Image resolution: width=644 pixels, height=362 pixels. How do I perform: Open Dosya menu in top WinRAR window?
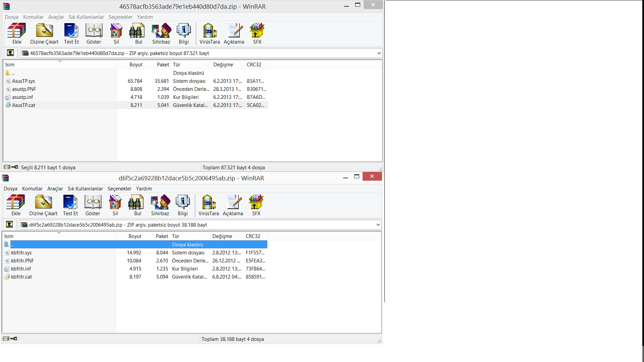pos(11,17)
